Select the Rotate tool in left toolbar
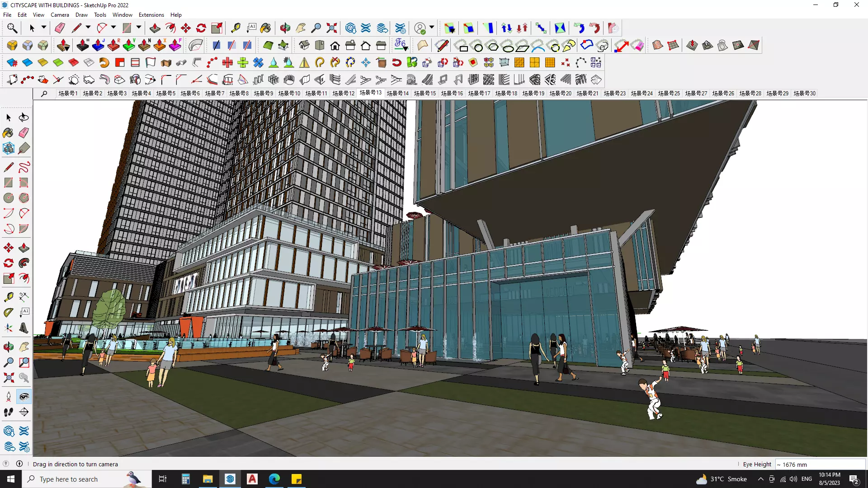Viewport: 868px width, 488px height. [x=9, y=263]
